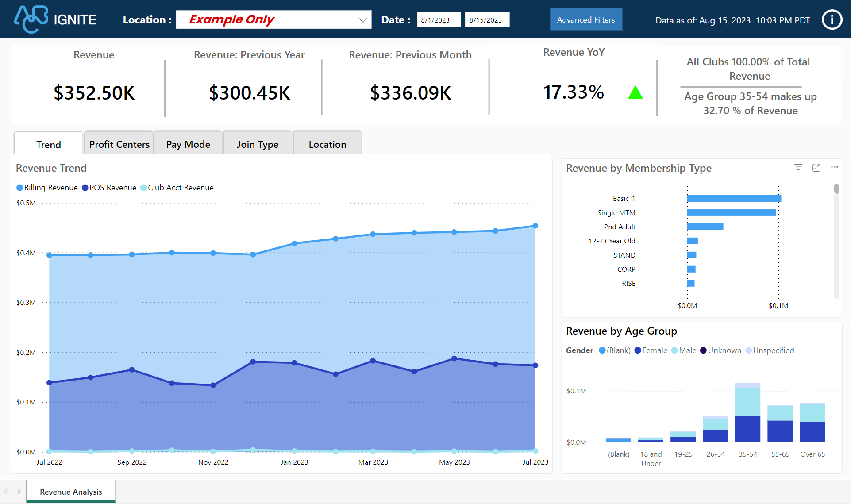Click the IGNITE logo icon

[x=31, y=19]
